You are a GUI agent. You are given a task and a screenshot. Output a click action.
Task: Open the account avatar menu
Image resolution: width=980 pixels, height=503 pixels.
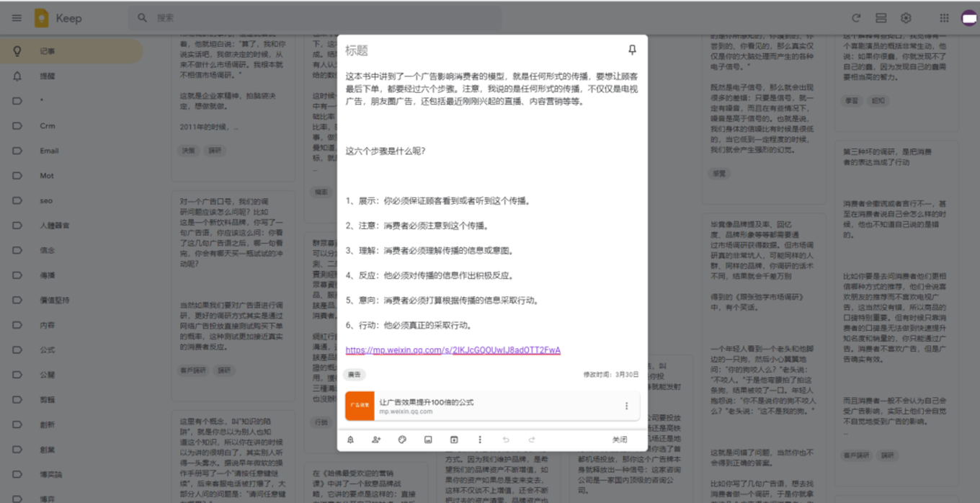(969, 18)
